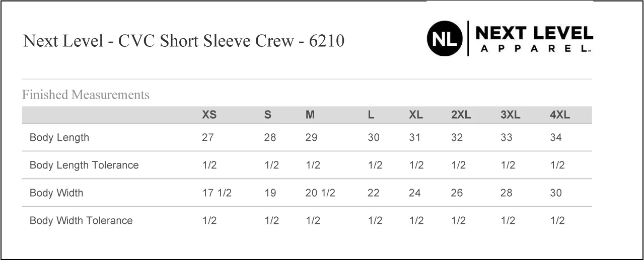Select the S size column header
This screenshot has width=644, height=260.
pyautogui.click(x=268, y=115)
